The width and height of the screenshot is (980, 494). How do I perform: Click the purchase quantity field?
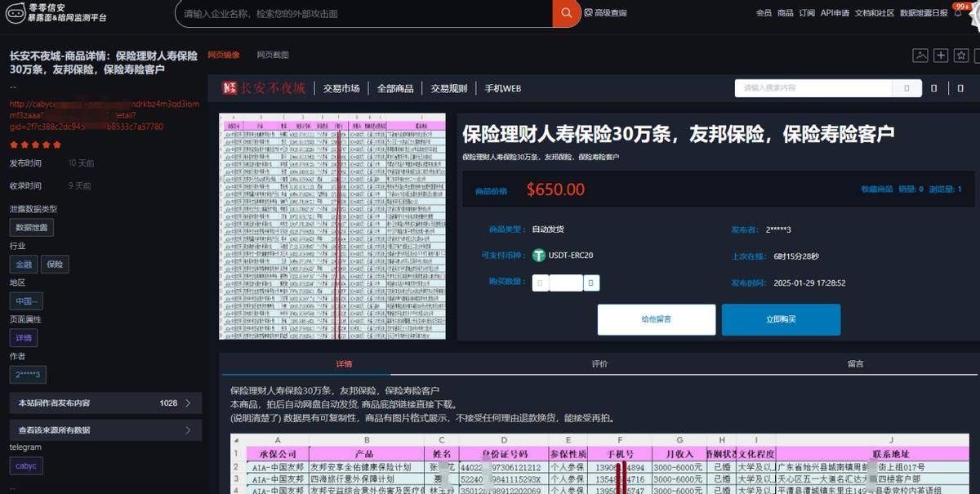566,283
